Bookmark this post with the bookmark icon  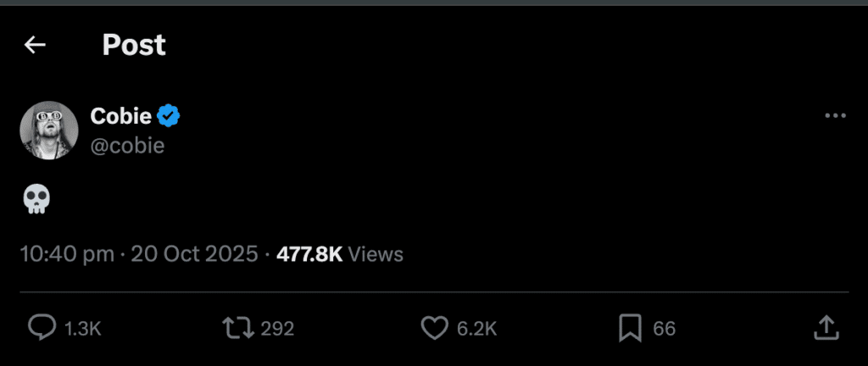(630, 329)
